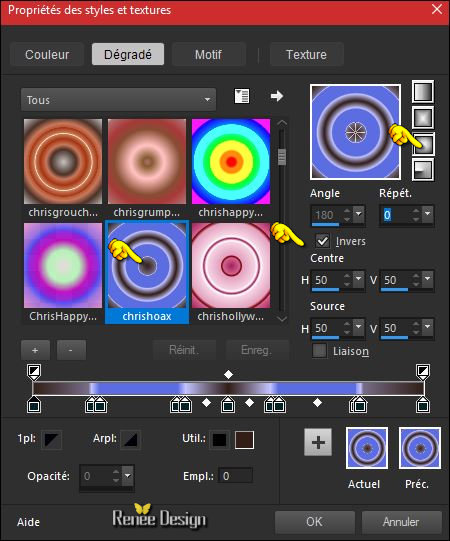The height and width of the screenshot is (541, 450).
Task: Uncheck the Invers checkbox
Action: pyautogui.click(x=323, y=241)
